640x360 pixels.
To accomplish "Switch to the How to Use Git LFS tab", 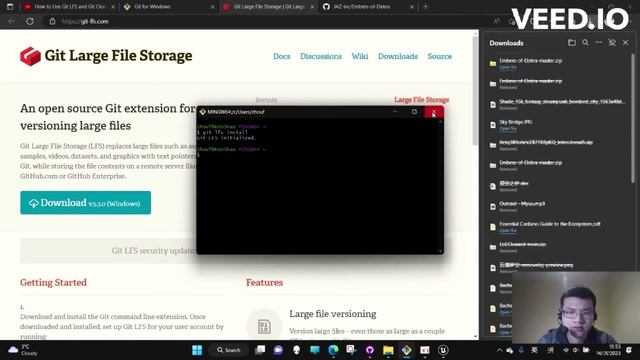I will pyautogui.click(x=69, y=7).
